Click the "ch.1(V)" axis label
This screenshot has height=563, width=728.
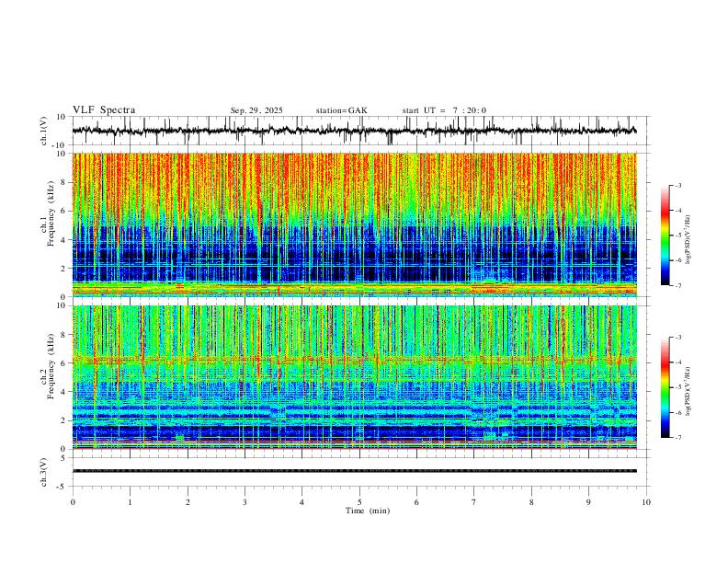[x=44, y=131]
